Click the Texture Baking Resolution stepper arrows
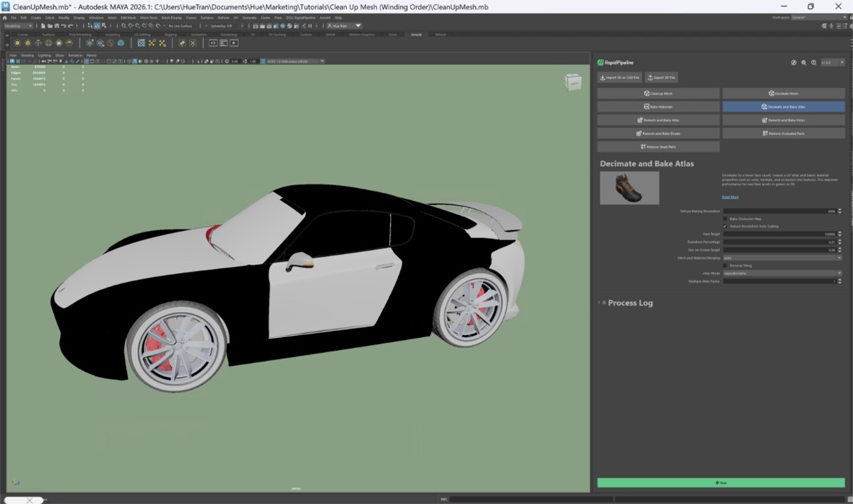Viewport: 853px width, 504px height. [x=840, y=211]
